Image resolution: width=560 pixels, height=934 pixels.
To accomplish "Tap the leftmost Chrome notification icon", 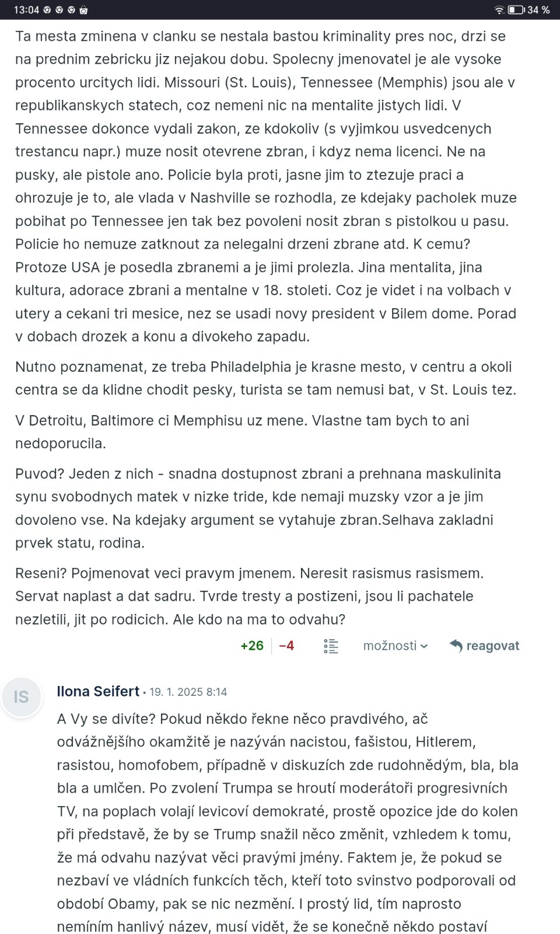I will 47,10.
